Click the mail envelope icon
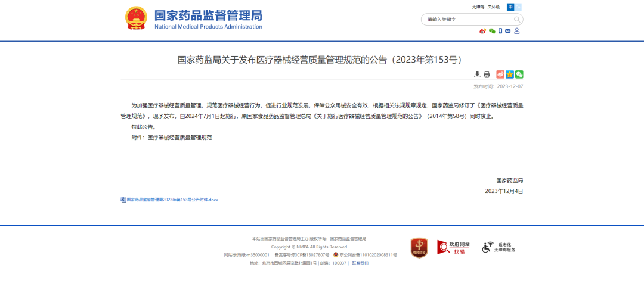Viewport: 644px width, 308px height. tap(508, 31)
